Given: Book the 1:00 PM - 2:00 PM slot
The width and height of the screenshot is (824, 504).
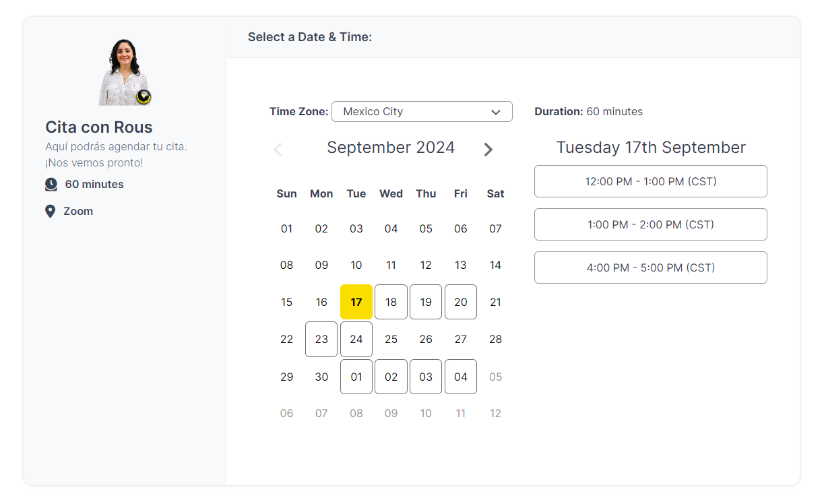Looking at the screenshot, I should coord(650,224).
